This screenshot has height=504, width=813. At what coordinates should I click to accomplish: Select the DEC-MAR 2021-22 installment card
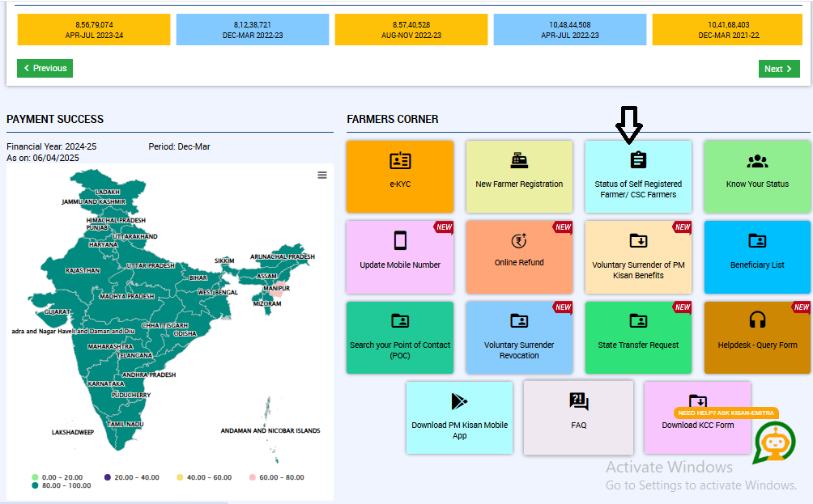point(728,29)
